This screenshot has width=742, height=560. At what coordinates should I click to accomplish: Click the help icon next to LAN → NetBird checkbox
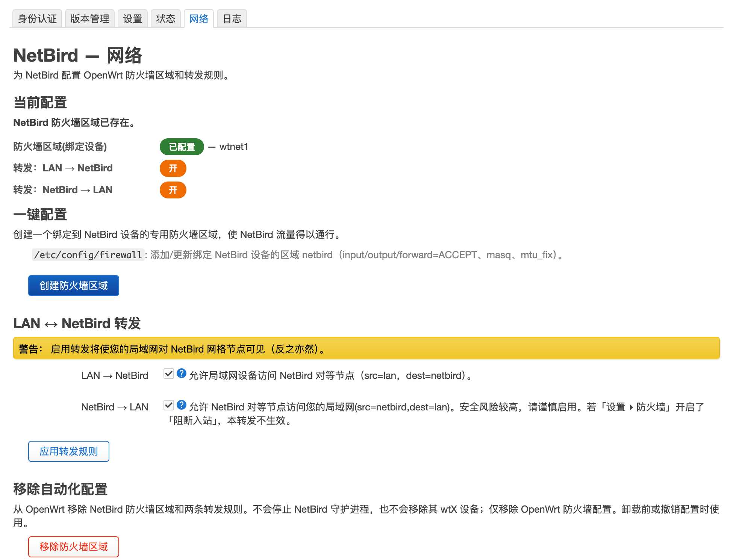click(x=182, y=374)
